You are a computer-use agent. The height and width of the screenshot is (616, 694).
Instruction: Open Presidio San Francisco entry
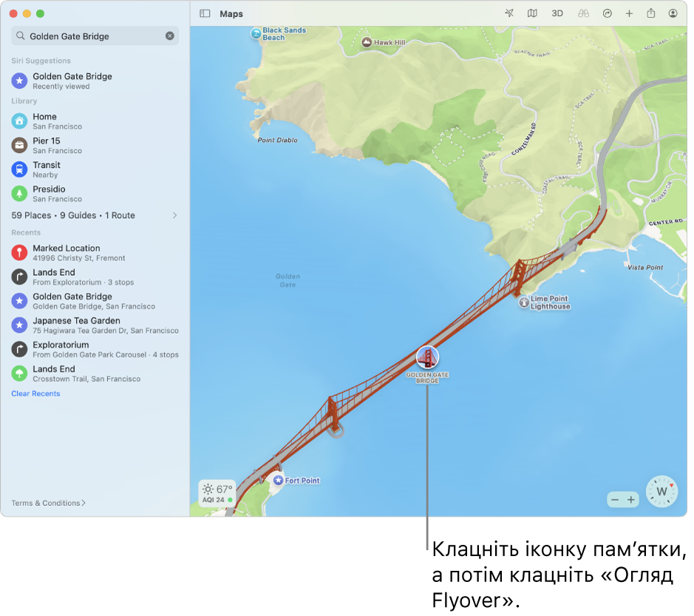[95, 194]
